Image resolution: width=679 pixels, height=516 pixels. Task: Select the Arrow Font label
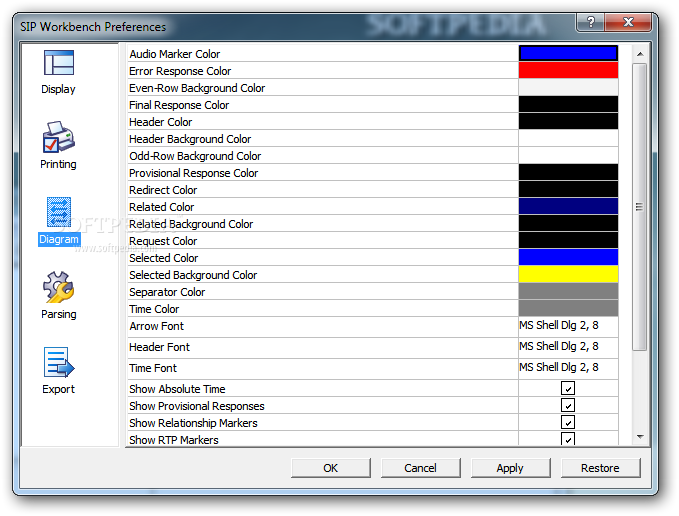(156, 326)
